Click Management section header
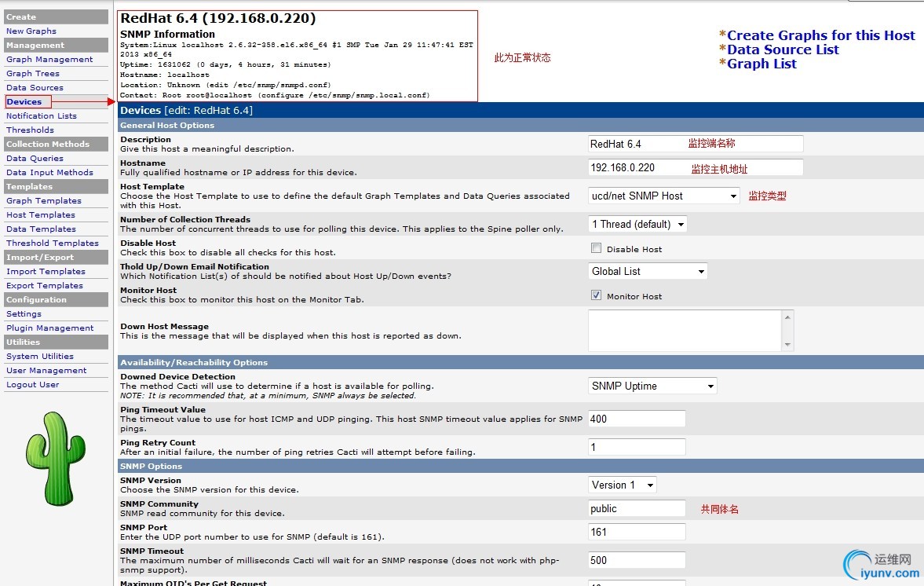 click(56, 45)
